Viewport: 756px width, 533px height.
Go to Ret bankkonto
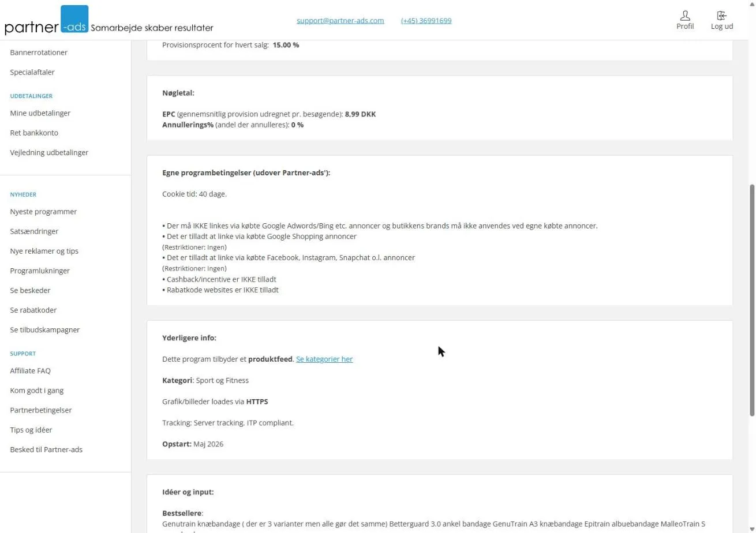[34, 133]
